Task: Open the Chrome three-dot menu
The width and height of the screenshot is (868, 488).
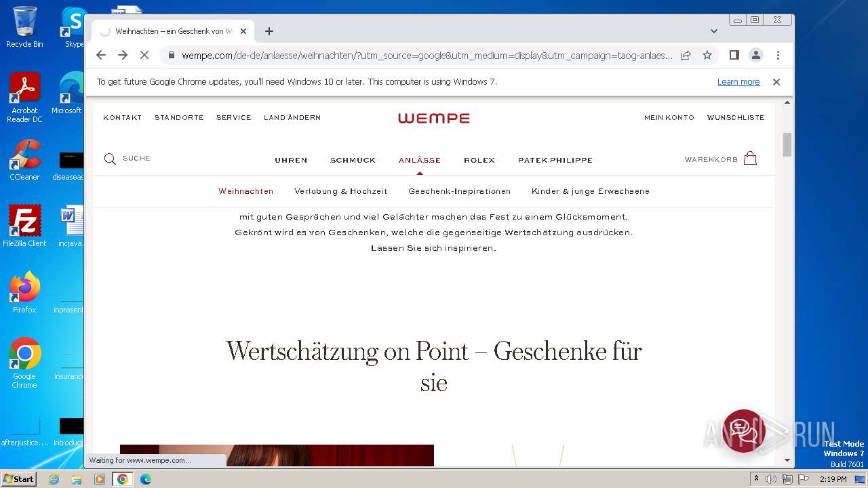Action: pyautogui.click(x=778, y=55)
